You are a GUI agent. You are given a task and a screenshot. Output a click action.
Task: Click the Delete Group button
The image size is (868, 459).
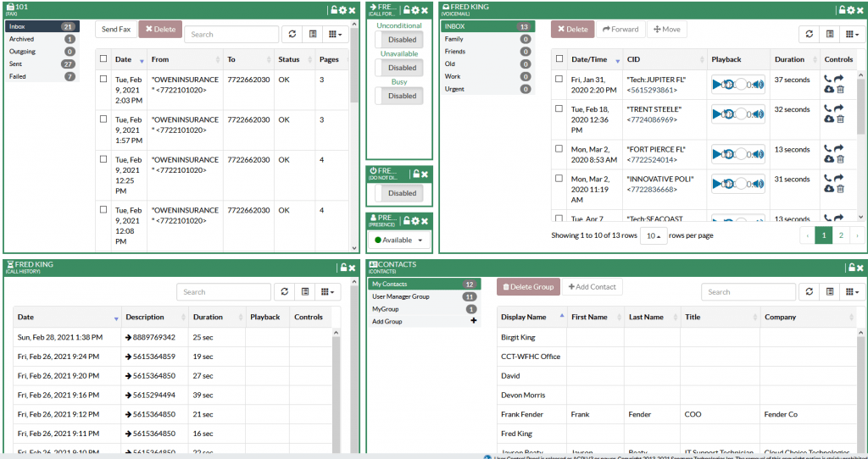[528, 286]
